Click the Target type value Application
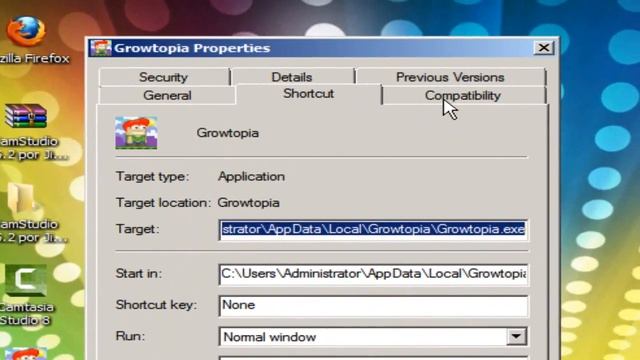 251,176
